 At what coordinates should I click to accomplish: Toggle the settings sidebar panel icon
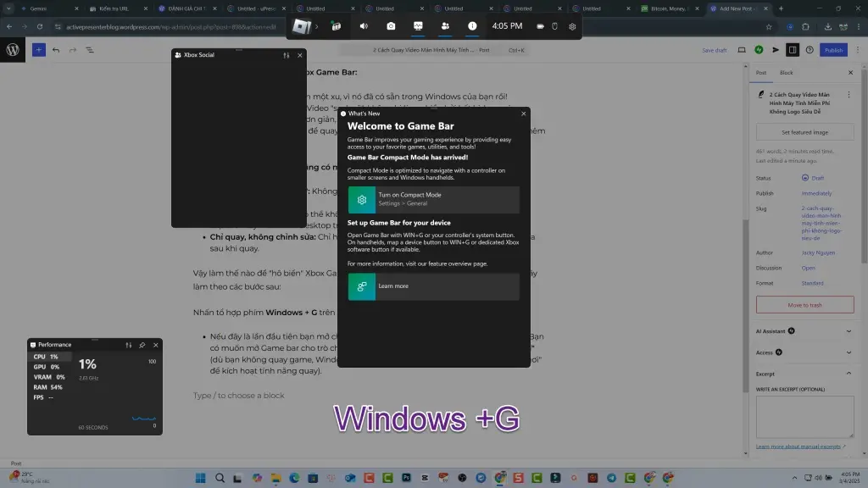point(793,50)
